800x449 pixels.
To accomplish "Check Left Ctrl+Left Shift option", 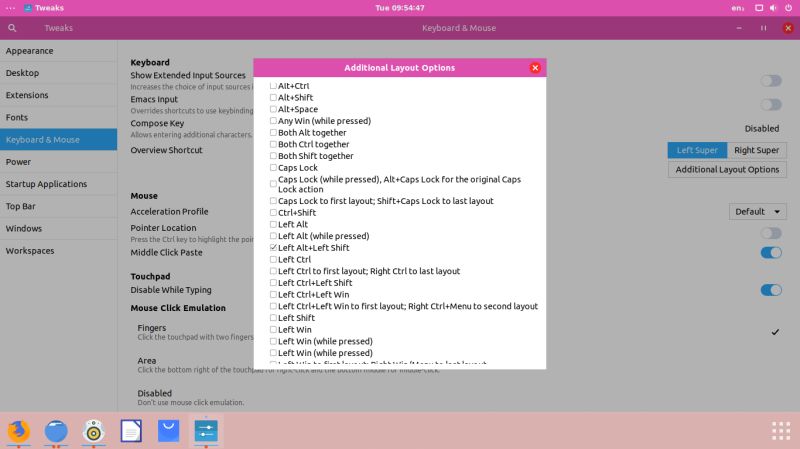I will pyautogui.click(x=273, y=283).
